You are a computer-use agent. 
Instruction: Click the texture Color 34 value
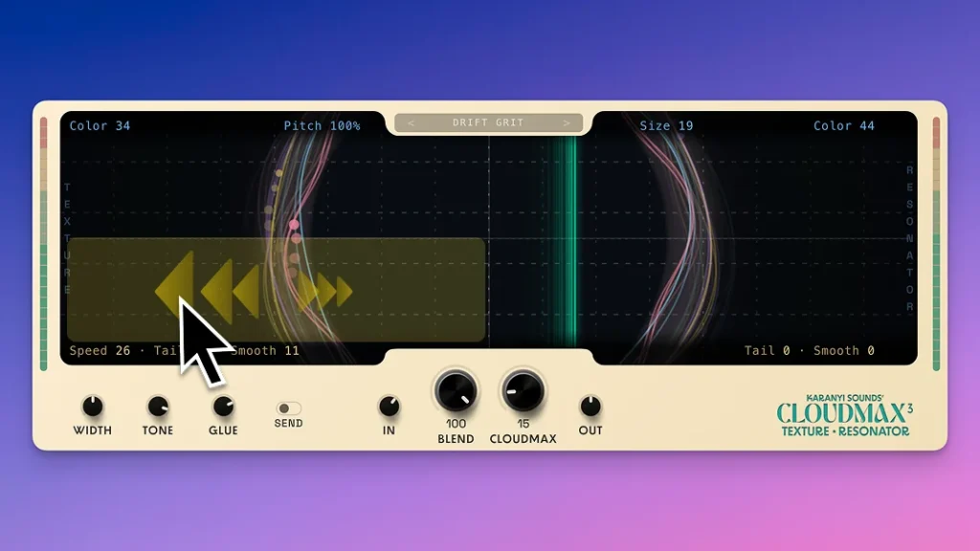(x=100, y=125)
